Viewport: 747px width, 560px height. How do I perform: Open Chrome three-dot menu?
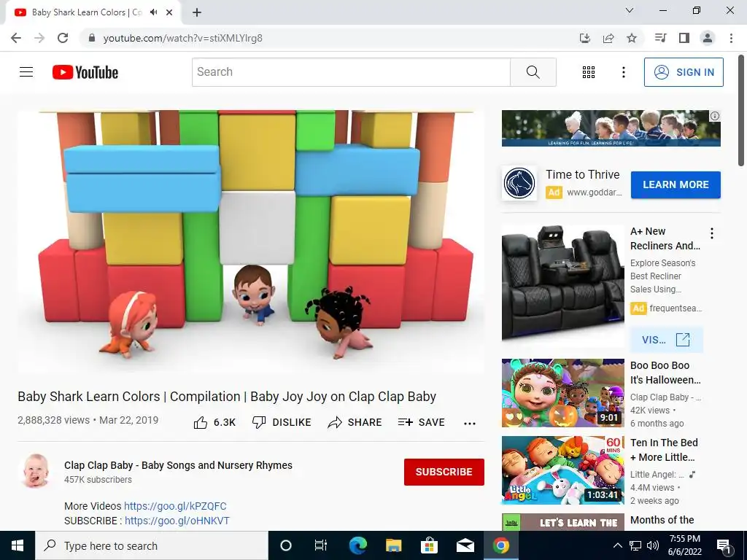click(731, 38)
